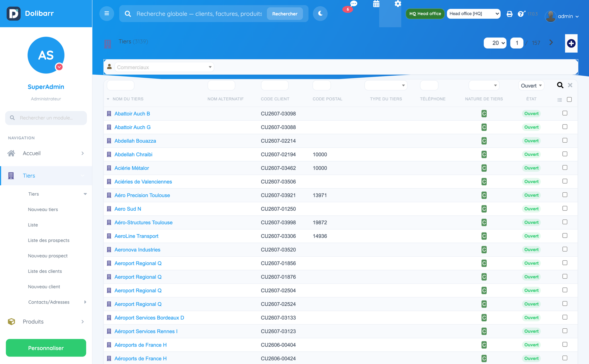
Task: Click the Code client filter field
Action: (275, 85)
